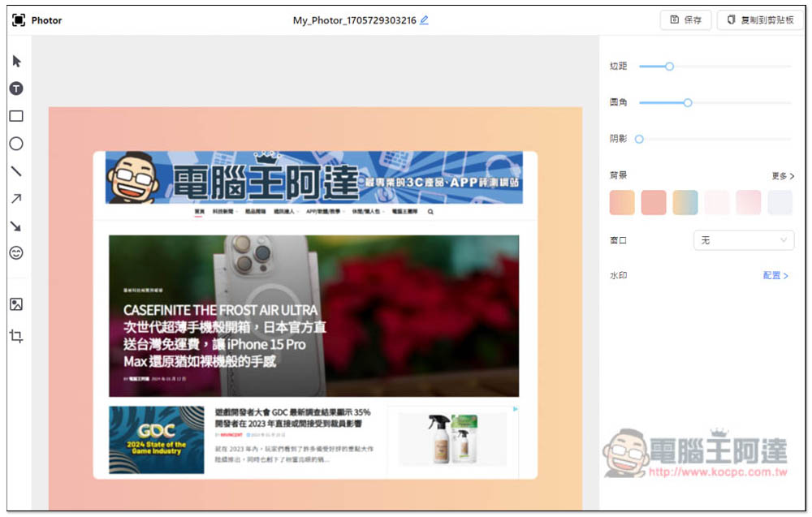Expand 更多 backgrounds list
Viewport: 812px width, 517px height.
coord(783,175)
